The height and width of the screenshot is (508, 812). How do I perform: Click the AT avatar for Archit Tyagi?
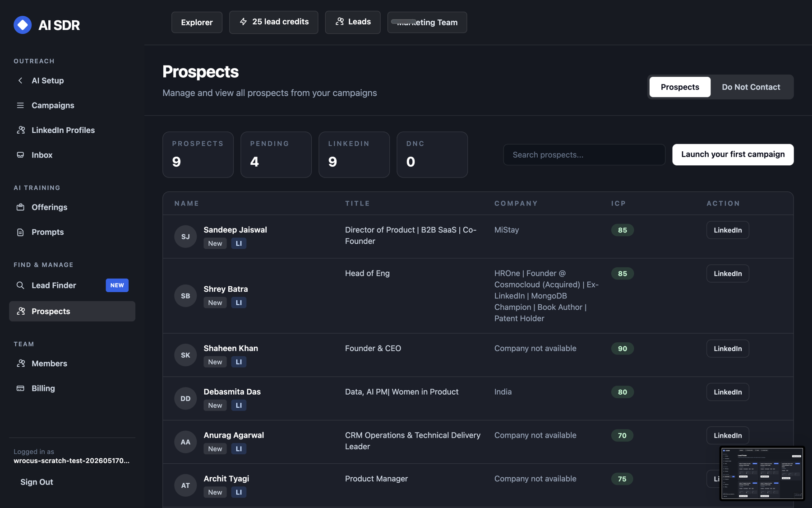(x=185, y=485)
